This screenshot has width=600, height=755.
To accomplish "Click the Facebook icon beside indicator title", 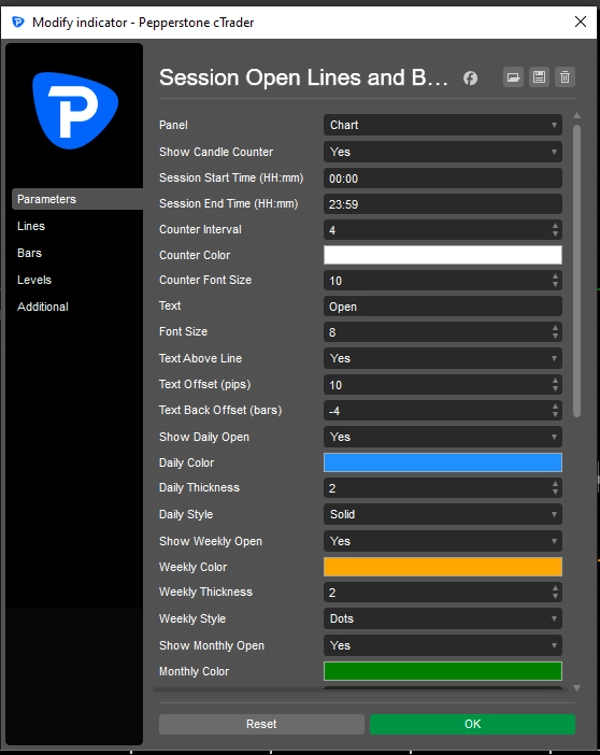I will [x=470, y=78].
